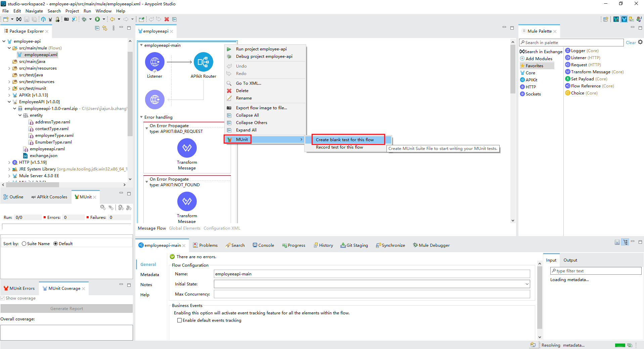Viewport: 644px width, 349px height.
Task: Select employeeType.raml file
Action: [x=51, y=135]
